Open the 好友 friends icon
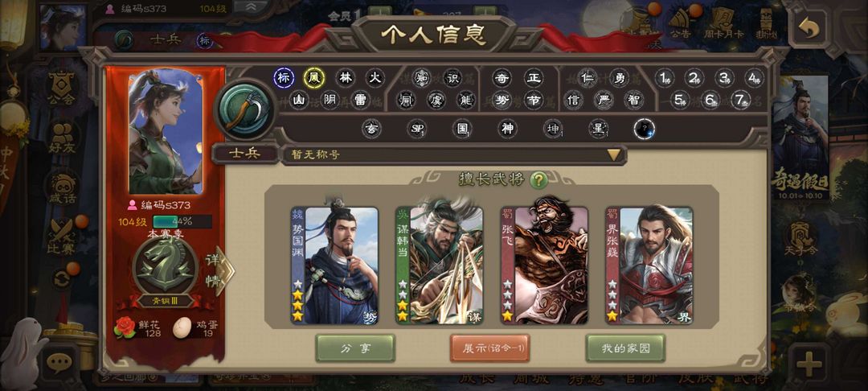The image size is (868, 391). click(x=63, y=139)
